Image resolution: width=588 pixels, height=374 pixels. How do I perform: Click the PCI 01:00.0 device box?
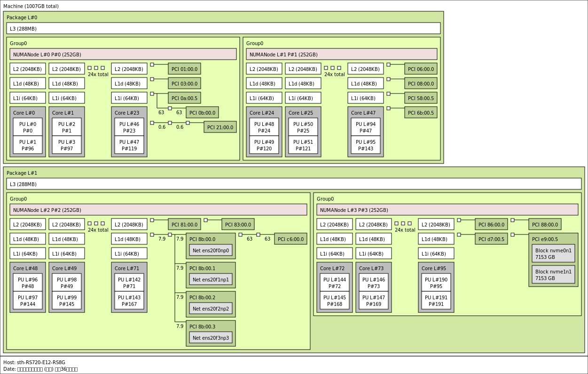tap(184, 69)
